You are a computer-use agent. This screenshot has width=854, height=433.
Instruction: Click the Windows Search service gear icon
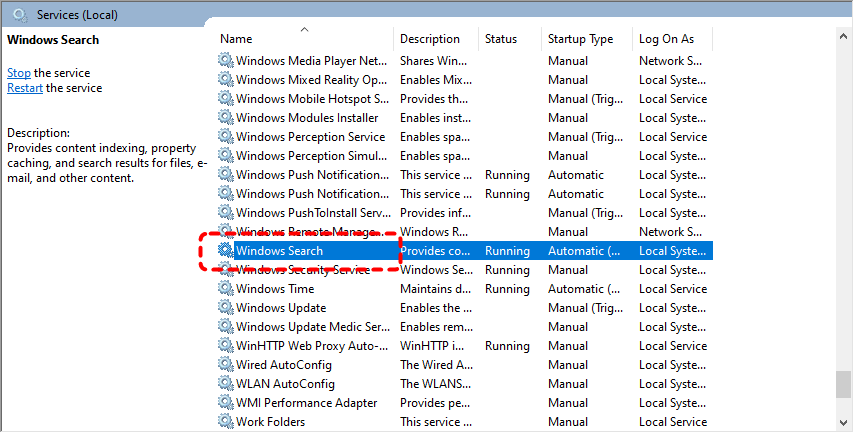point(226,251)
